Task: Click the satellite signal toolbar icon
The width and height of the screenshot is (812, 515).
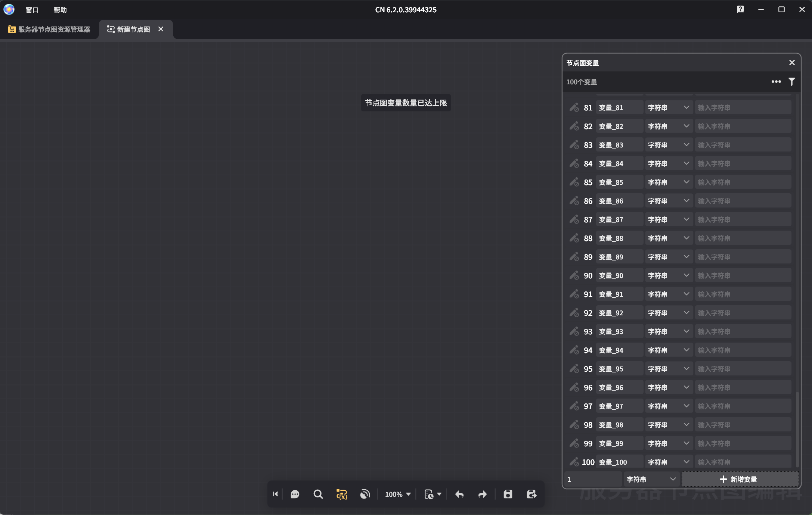Action: [365, 494]
